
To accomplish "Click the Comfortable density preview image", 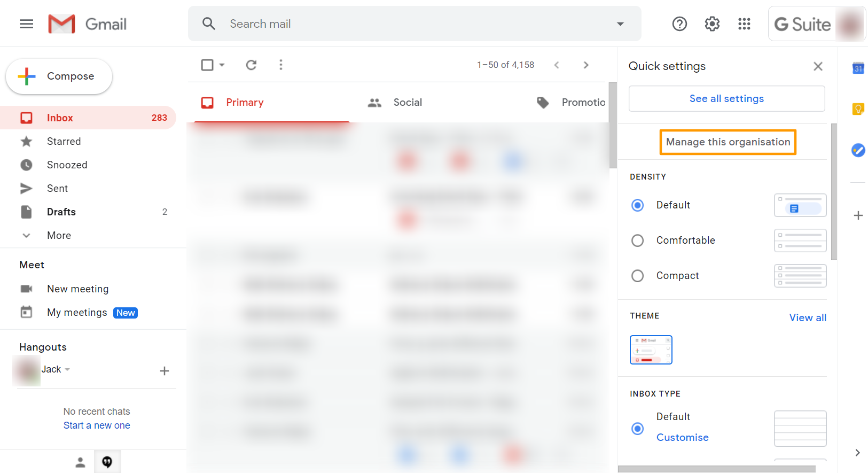I will [x=800, y=241].
